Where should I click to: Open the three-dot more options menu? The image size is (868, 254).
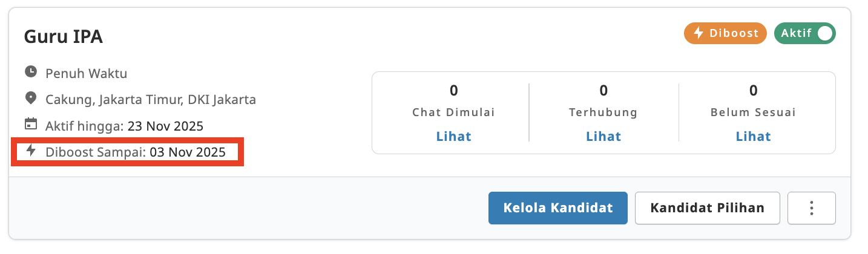tap(811, 208)
